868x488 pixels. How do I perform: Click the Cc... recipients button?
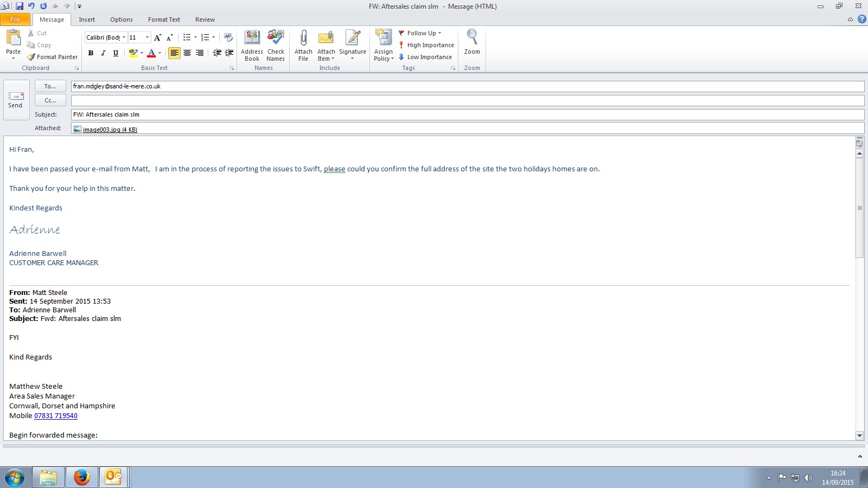50,100
